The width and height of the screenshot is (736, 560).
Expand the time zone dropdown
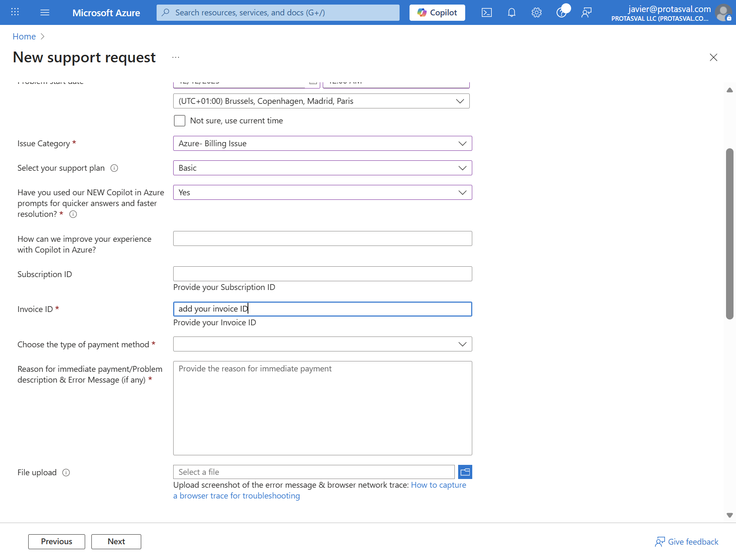pyautogui.click(x=321, y=101)
